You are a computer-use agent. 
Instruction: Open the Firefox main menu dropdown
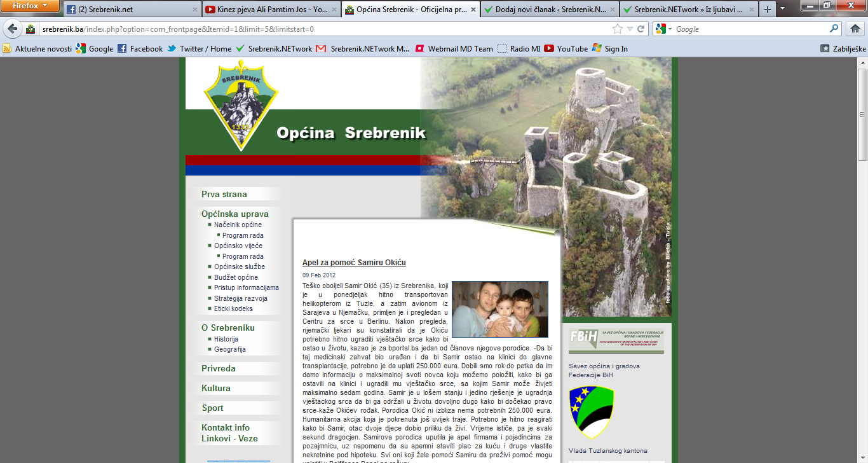31,6
